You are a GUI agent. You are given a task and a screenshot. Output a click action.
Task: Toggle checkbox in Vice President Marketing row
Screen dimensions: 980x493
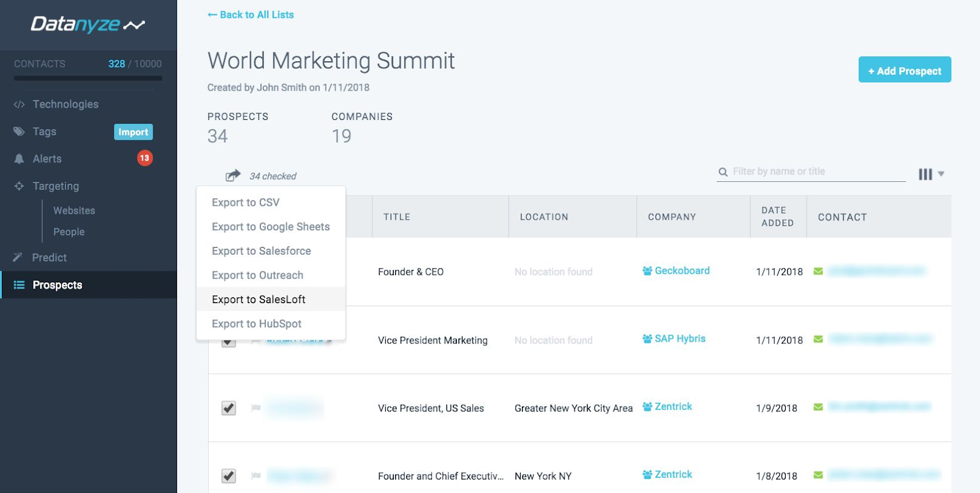click(228, 342)
